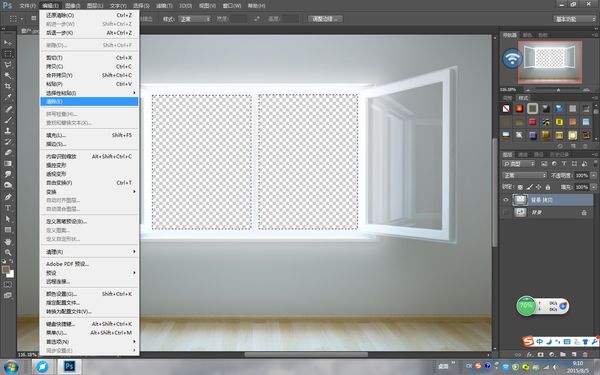
Task: Select the Dodge tool
Action: 8,185
